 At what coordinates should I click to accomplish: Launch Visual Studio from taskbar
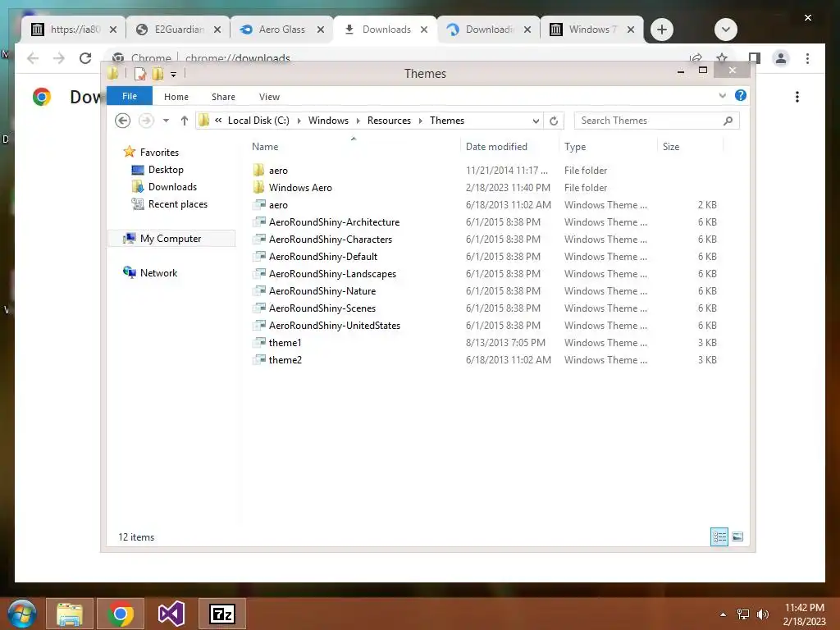click(x=171, y=614)
